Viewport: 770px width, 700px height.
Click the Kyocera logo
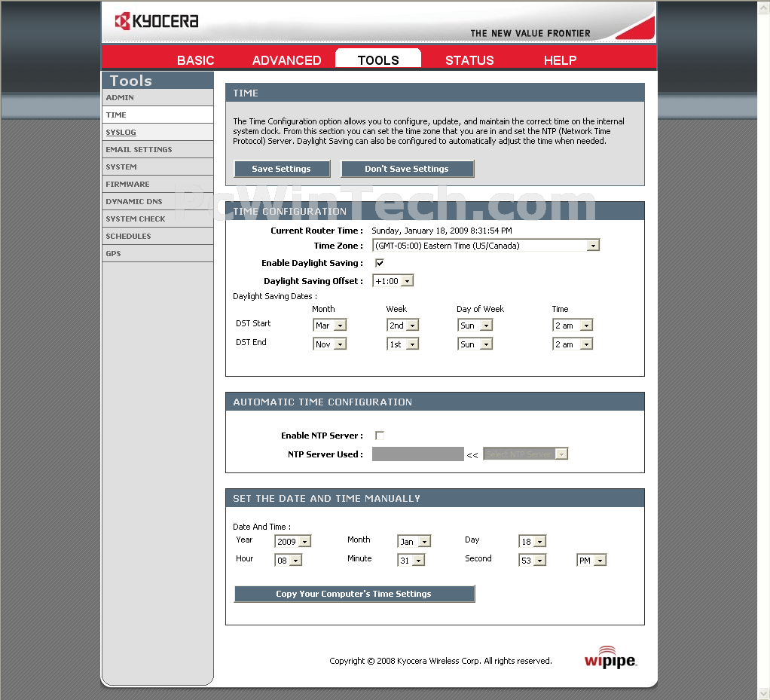(157, 21)
